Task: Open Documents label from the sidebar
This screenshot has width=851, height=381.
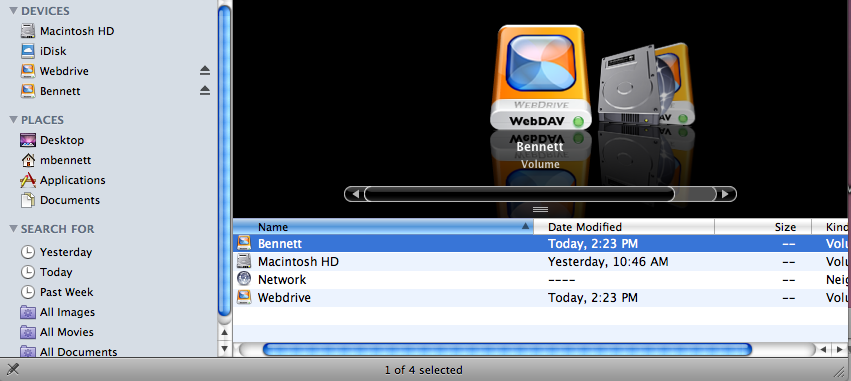Action: pos(70,200)
